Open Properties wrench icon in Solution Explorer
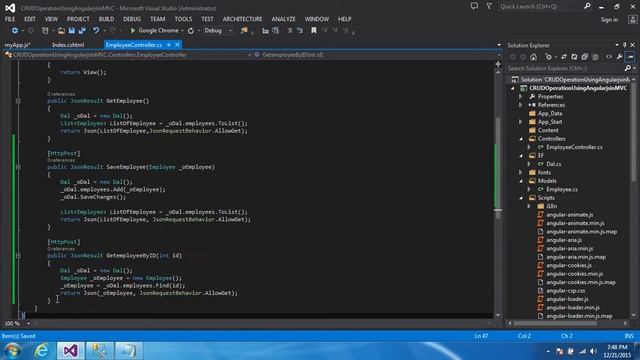640x360 pixels. (620, 57)
